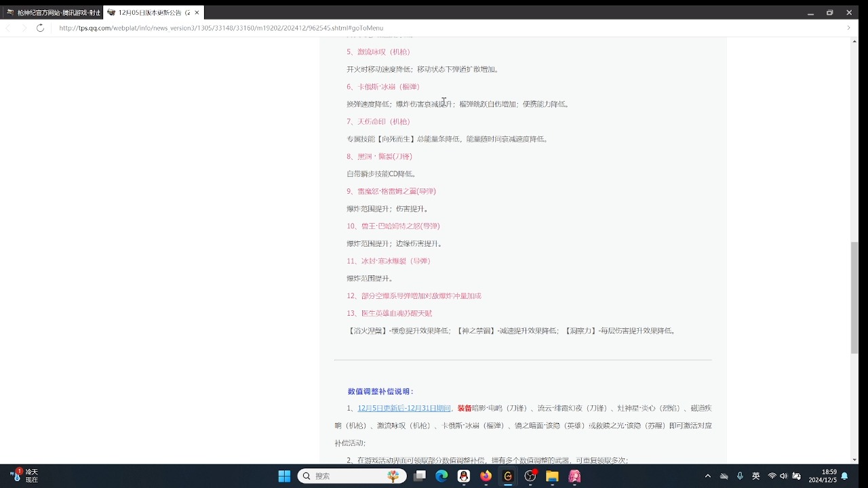Click the scrollbar's up arrow

[x=854, y=41]
